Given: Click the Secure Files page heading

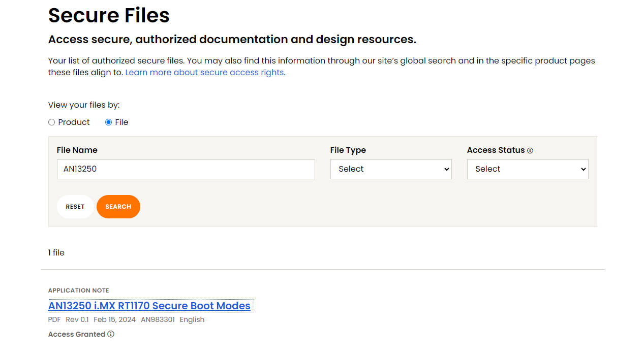Looking at the screenshot, I should [x=109, y=16].
